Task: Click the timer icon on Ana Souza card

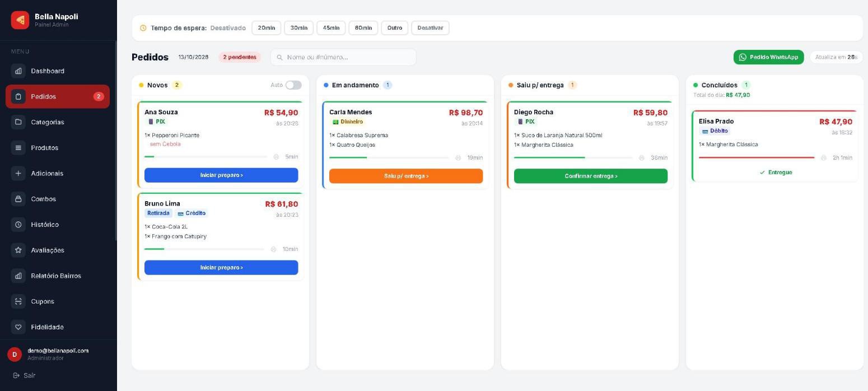Action: coord(276,157)
